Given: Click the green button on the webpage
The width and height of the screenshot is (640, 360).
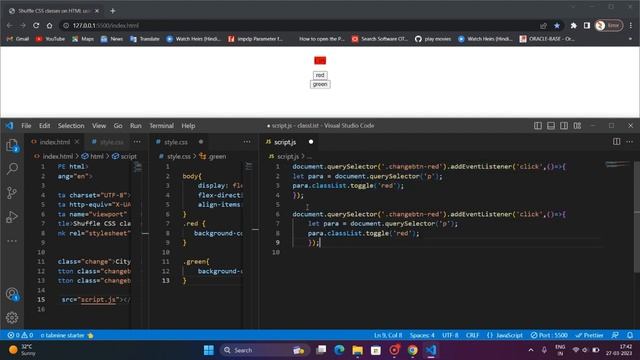Looking at the screenshot, I should point(320,84).
